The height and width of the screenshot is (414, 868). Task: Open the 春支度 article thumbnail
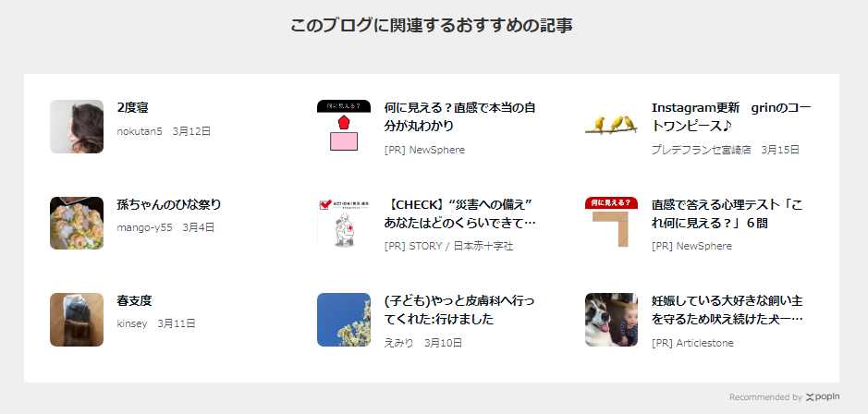(x=77, y=320)
